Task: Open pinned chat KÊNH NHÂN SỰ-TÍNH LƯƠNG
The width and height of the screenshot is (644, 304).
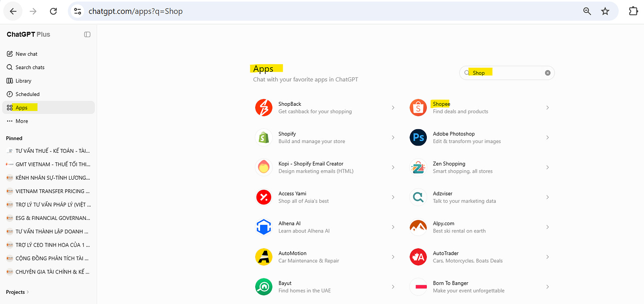Action: coord(49,178)
